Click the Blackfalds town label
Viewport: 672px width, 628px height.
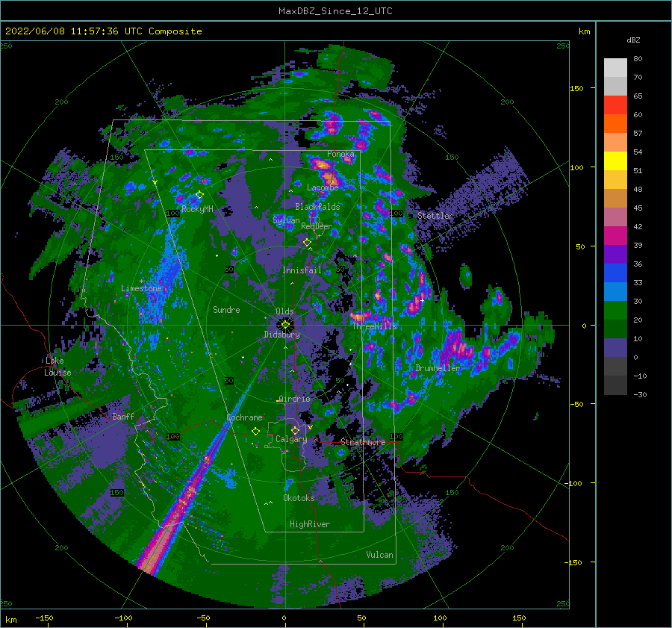pyautogui.click(x=317, y=207)
